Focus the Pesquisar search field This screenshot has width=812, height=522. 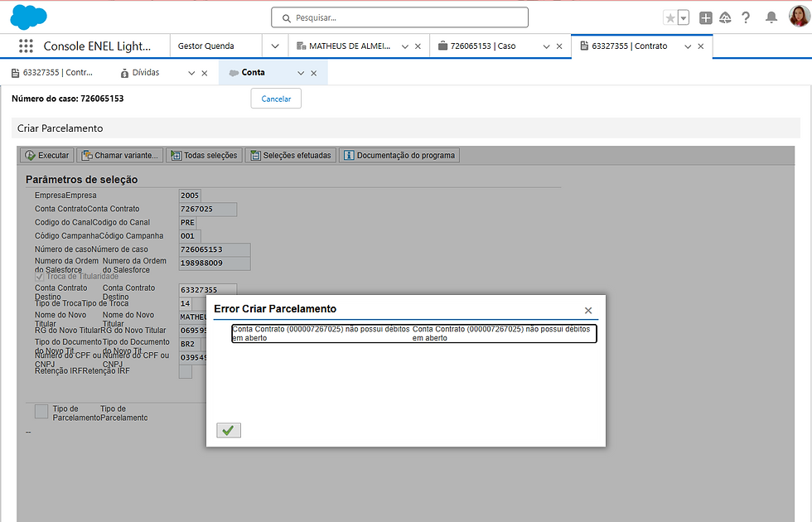(399, 17)
